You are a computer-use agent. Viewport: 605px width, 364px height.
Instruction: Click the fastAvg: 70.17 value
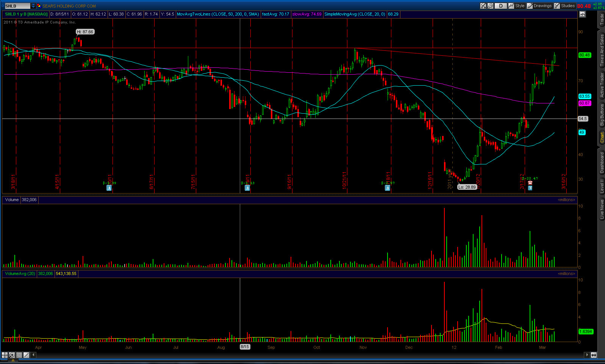tap(275, 14)
